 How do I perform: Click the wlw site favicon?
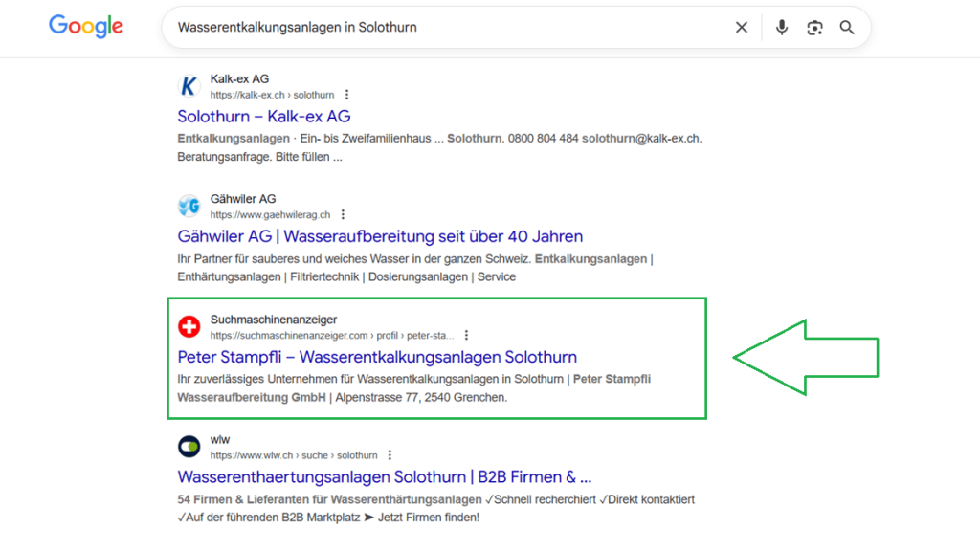coord(189,447)
